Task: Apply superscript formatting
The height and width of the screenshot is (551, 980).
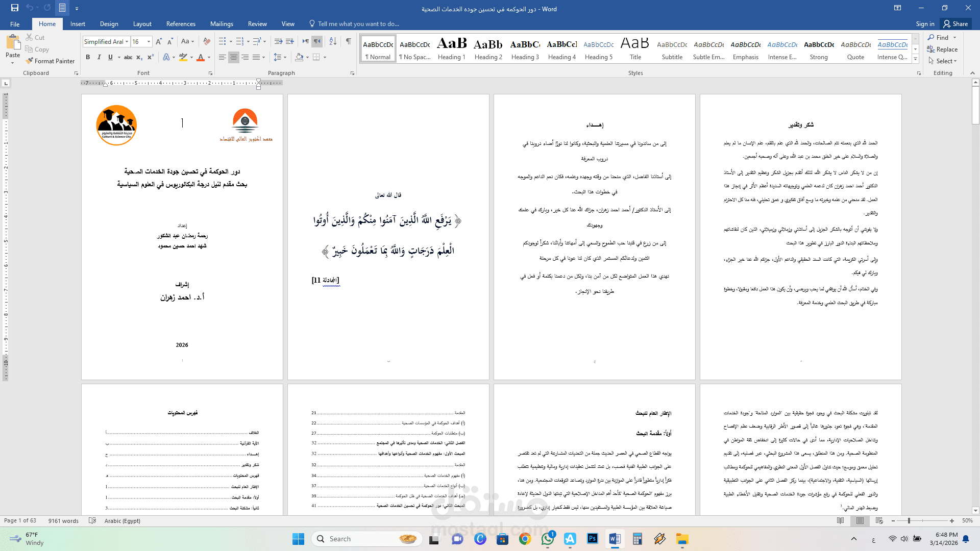Action: 151,57
